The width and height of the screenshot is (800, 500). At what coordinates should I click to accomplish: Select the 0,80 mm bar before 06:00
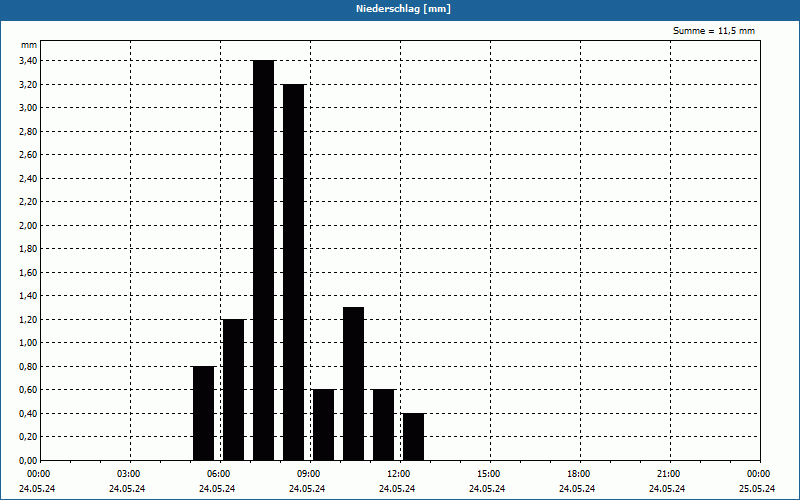coord(204,413)
